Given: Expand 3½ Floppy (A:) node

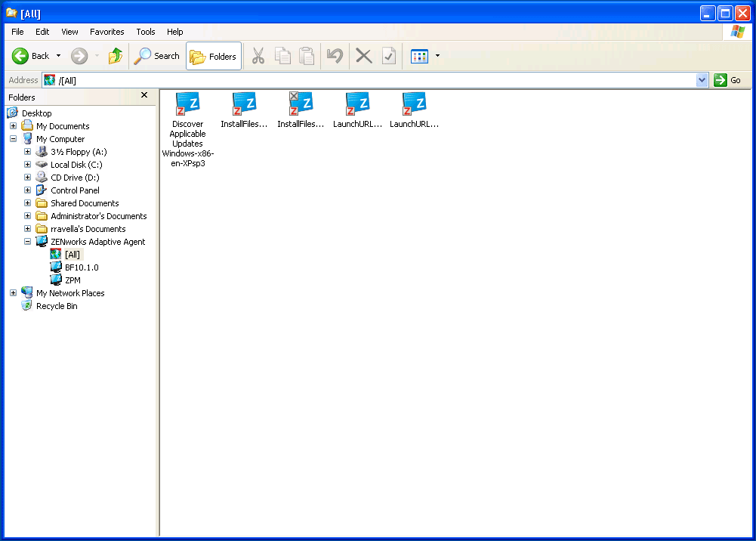Looking at the screenshot, I should click(x=27, y=152).
